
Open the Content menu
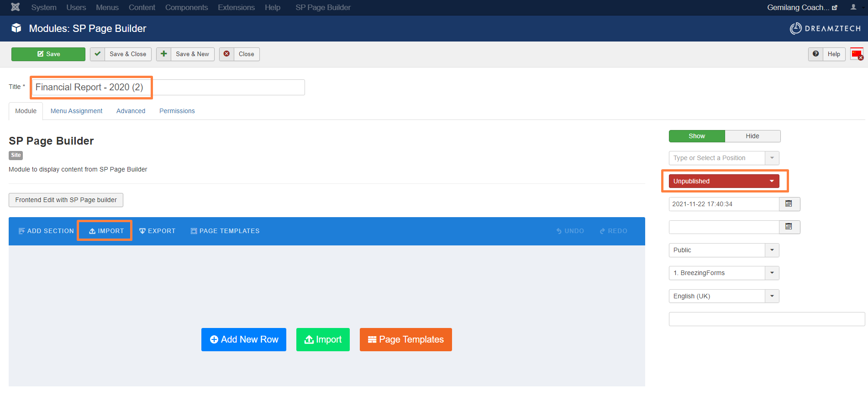tap(142, 7)
